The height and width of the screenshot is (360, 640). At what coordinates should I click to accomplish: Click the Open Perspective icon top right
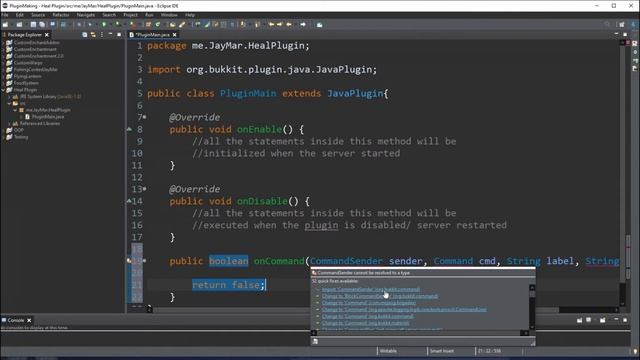tap(622, 24)
